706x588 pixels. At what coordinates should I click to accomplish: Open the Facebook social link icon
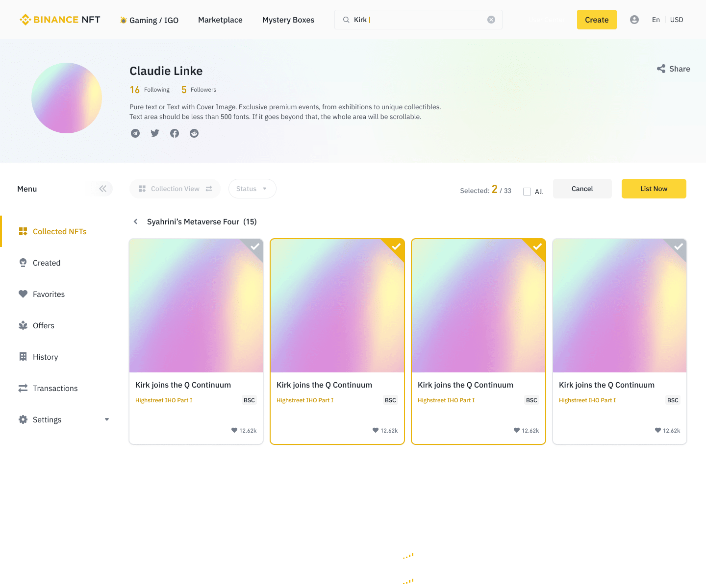tap(175, 133)
